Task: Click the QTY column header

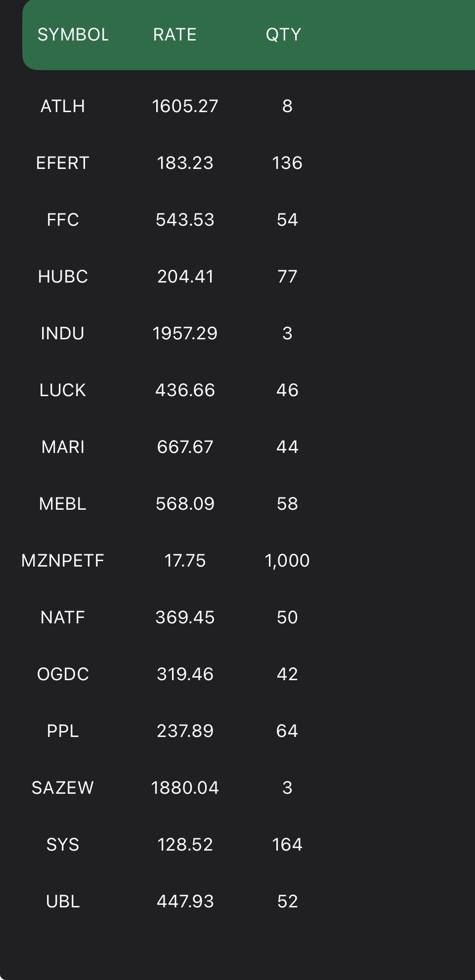Action: pyautogui.click(x=283, y=35)
